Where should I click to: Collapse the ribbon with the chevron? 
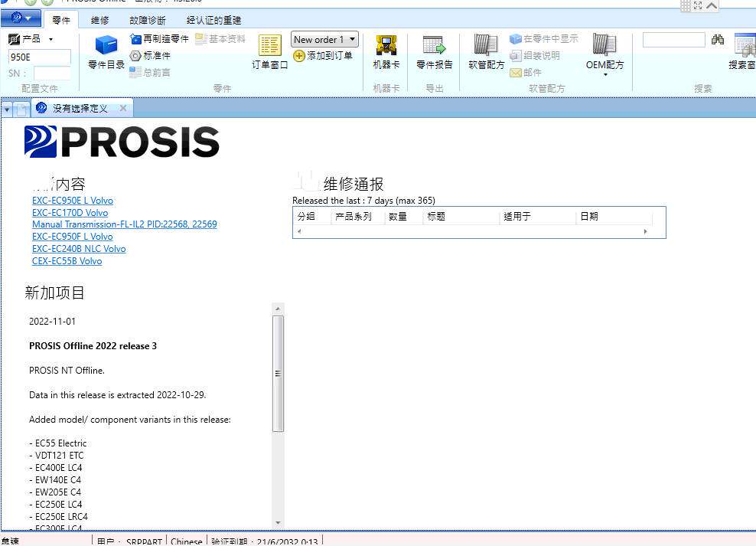point(712,5)
